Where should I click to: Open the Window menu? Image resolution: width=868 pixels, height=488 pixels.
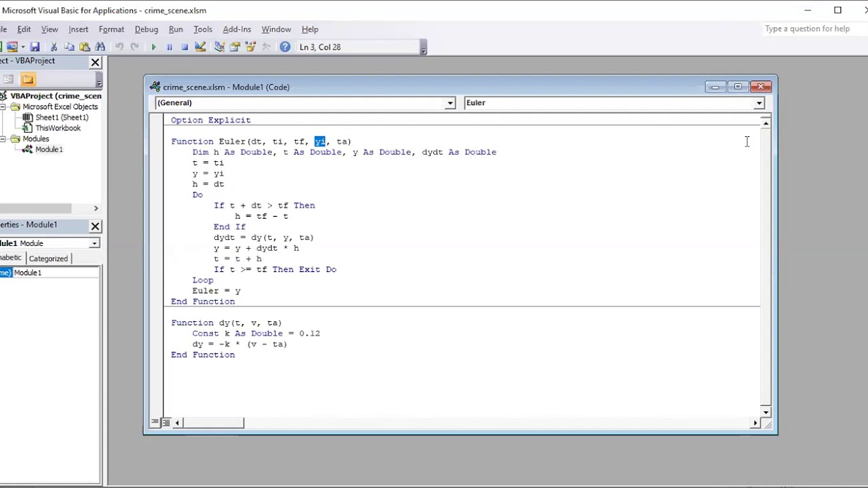(276, 29)
